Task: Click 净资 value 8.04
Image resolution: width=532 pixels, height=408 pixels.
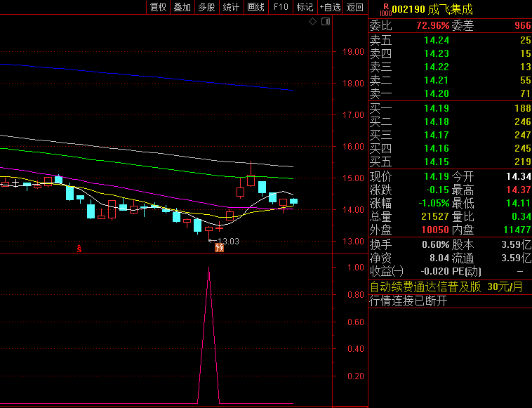Action: (x=439, y=258)
